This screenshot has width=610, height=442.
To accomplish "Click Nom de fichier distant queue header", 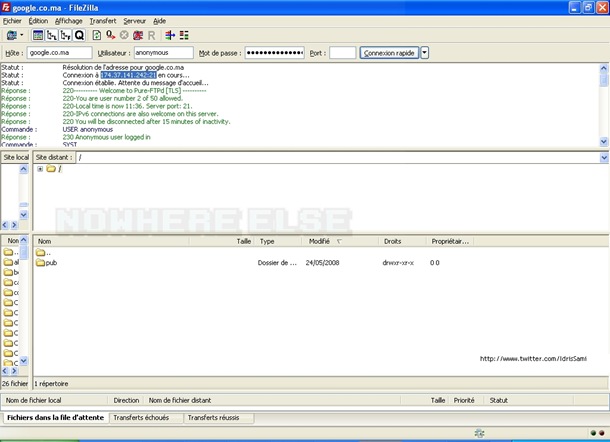I will [272, 400].
